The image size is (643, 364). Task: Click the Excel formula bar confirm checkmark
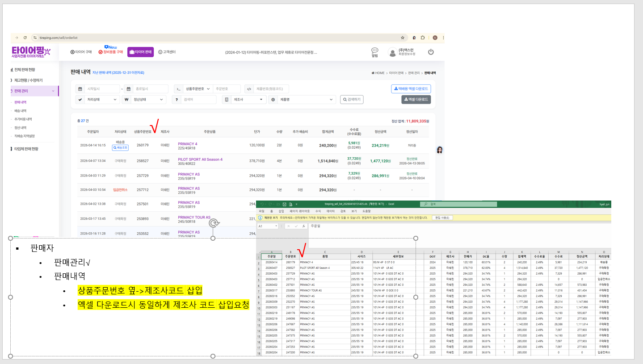click(296, 226)
